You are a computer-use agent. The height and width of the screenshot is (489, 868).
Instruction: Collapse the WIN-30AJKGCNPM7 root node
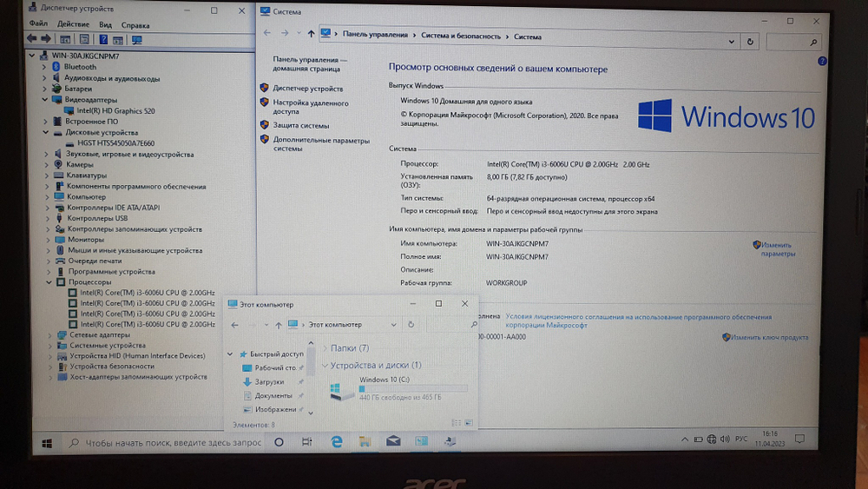pyautogui.click(x=32, y=56)
